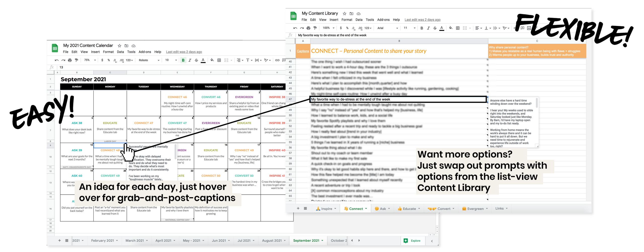The image size is (644, 252).
Task: Add a new sheet in Content Library
Action: point(298,208)
